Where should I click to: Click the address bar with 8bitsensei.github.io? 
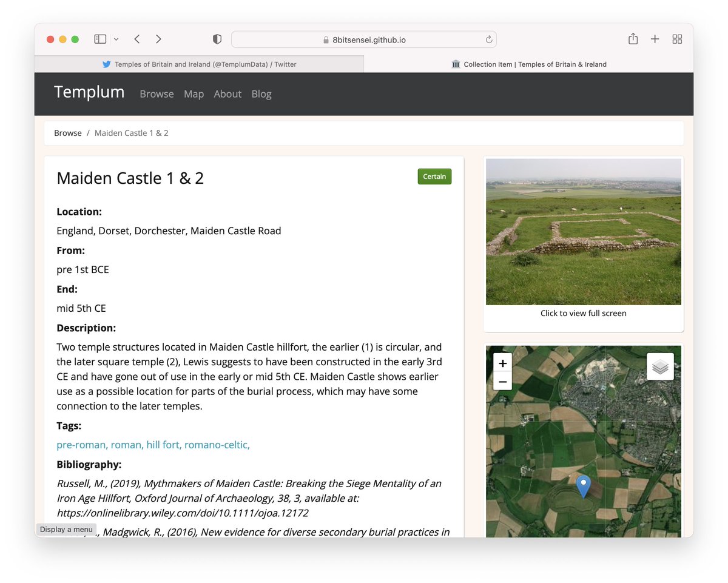tap(364, 39)
